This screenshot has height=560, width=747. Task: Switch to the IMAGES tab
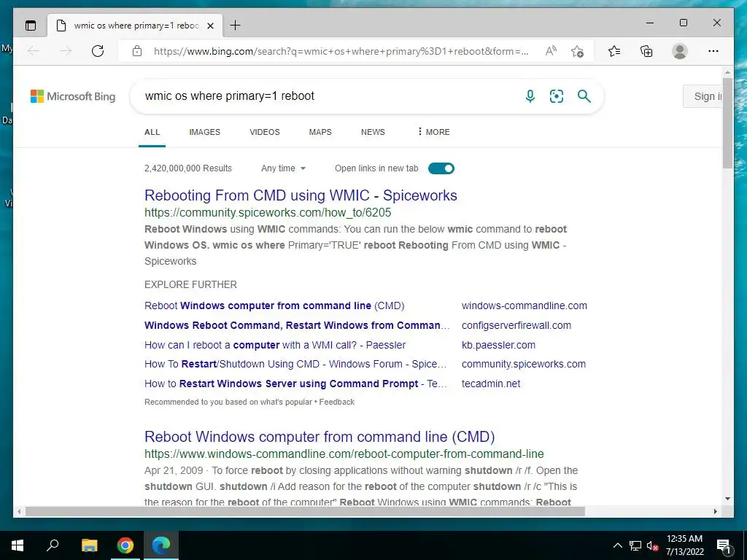pos(204,132)
